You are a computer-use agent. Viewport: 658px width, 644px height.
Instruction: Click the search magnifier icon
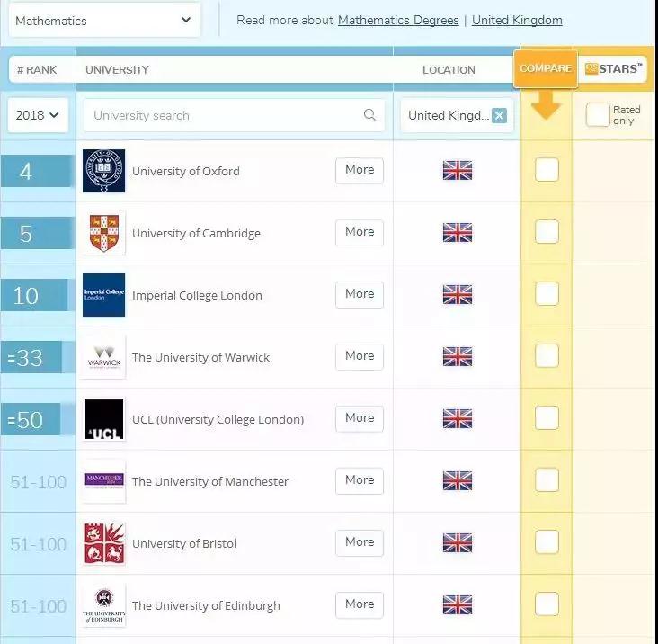coord(369,115)
